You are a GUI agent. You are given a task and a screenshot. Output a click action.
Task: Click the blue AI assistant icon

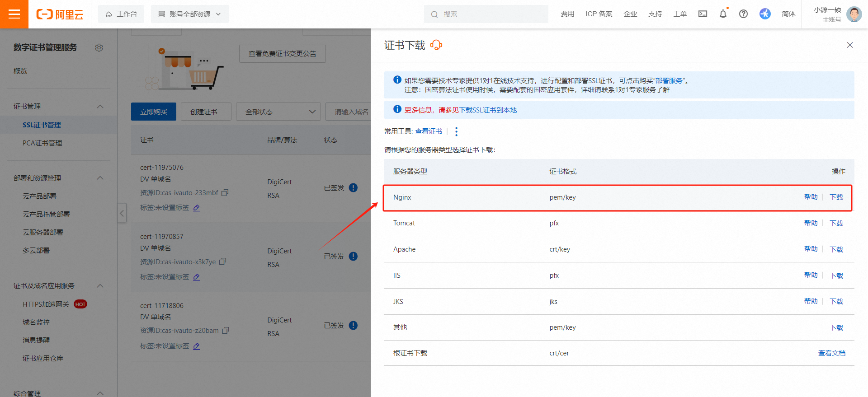[765, 14]
